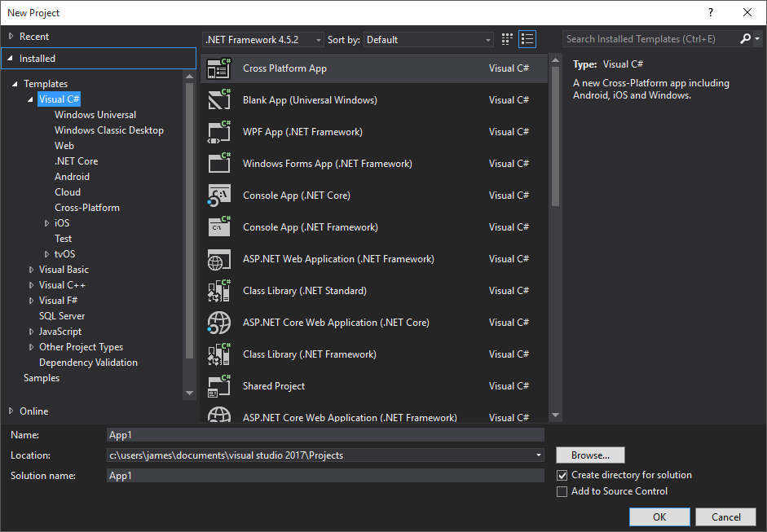Expand the iOS tree node
The width and height of the screenshot is (767, 532).
pos(46,222)
